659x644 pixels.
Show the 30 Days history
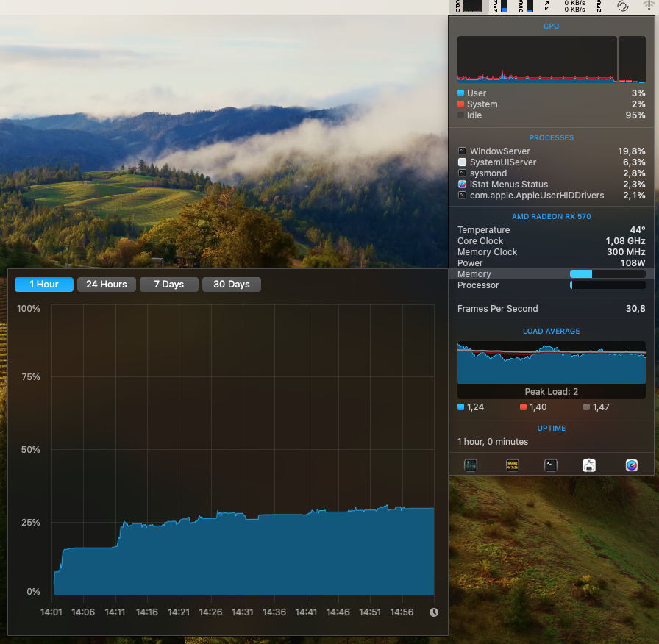click(231, 285)
